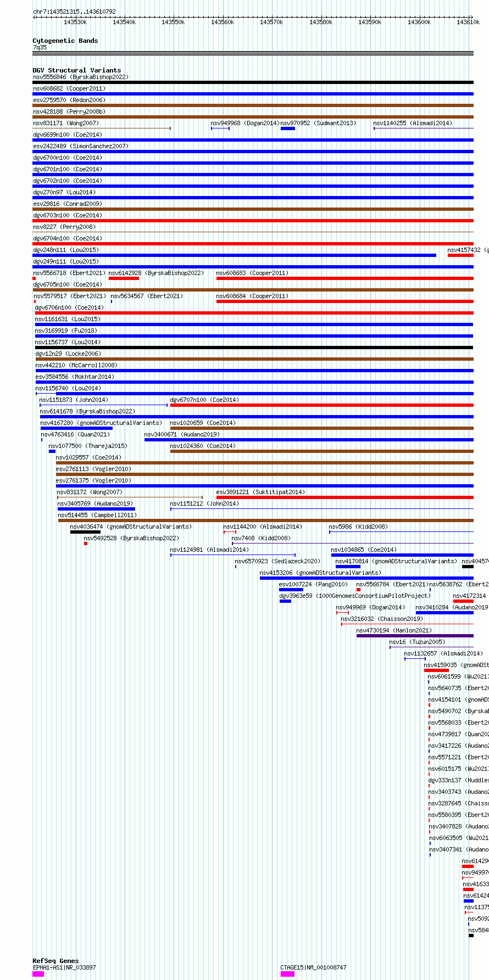The image size is (489, 980).
Task: Select nsv3405769 (Audano2019) label
Action: [95, 503]
